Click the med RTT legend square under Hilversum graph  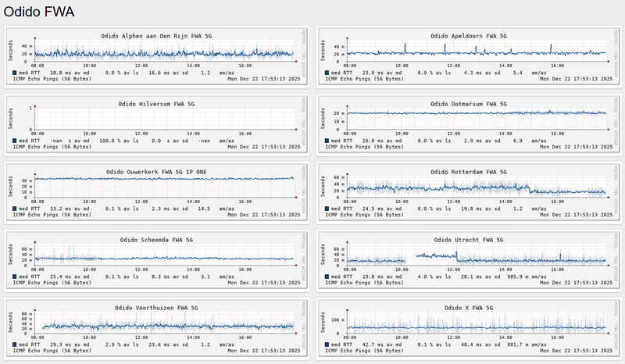coord(15,141)
